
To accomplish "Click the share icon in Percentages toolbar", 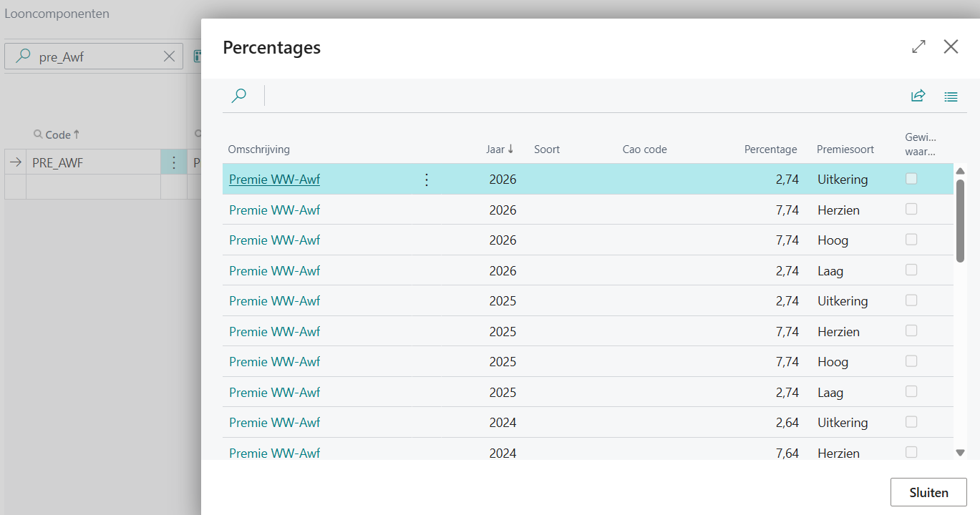I will [918, 96].
